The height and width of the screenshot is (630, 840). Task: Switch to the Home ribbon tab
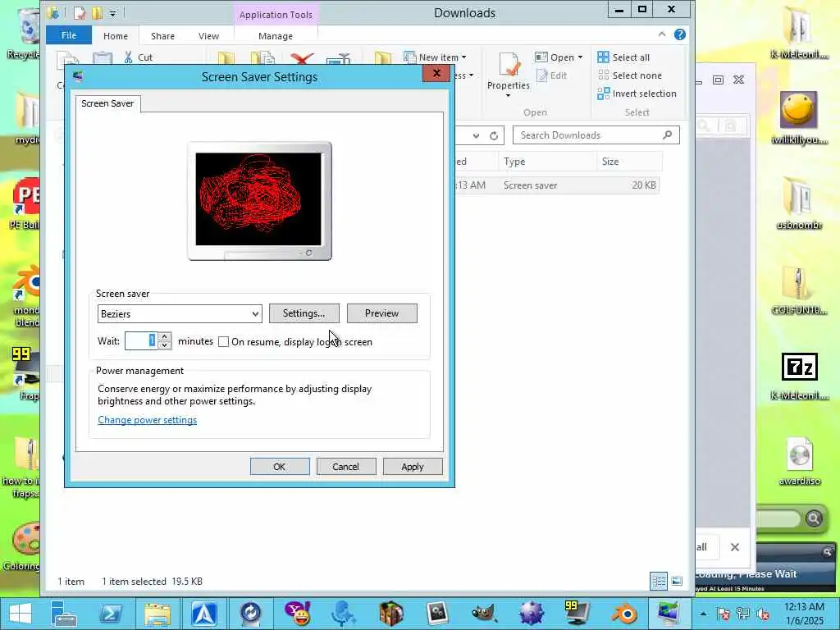(x=116, y=36)
